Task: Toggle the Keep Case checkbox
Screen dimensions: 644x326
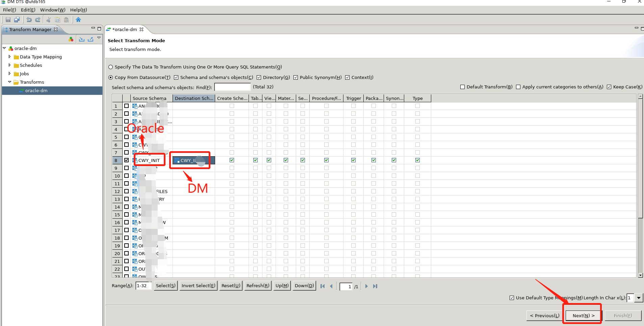Action: [609, 87]
